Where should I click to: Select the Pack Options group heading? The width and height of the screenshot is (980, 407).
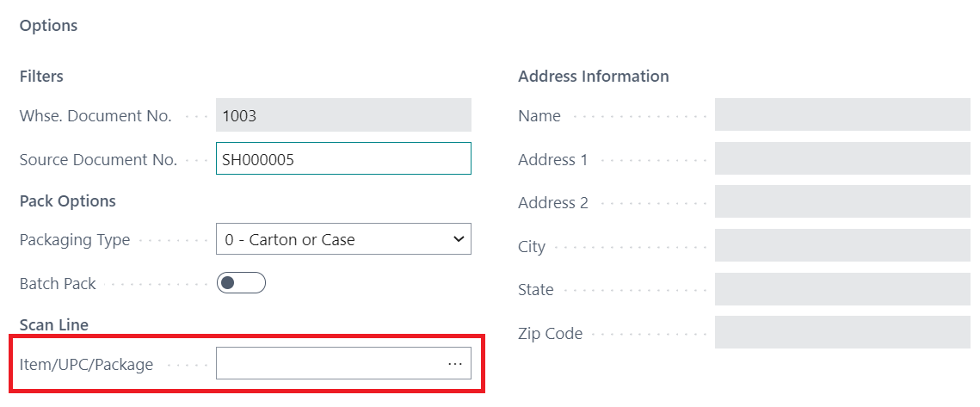point(68,201)
